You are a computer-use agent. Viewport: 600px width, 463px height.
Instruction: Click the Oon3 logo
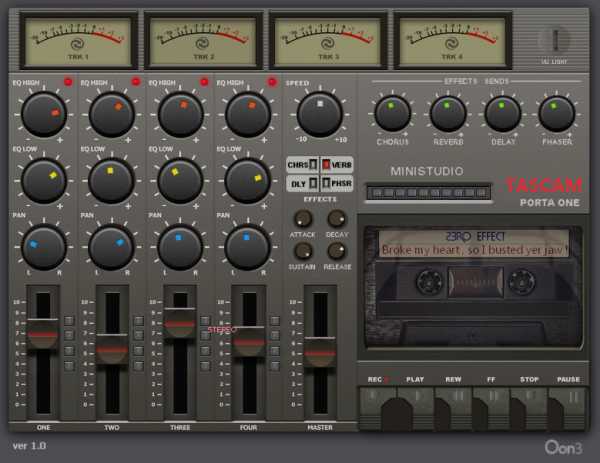coord(563,447)
